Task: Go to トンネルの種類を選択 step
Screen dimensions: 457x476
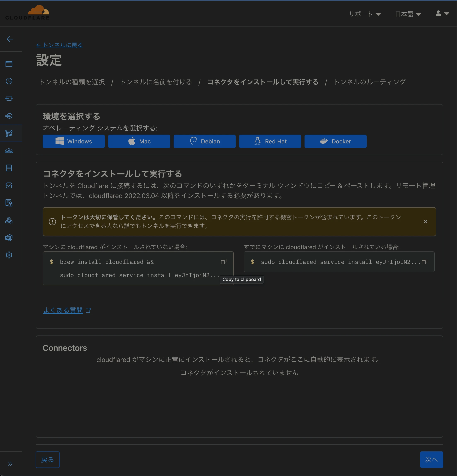Action: pos(72,82)
